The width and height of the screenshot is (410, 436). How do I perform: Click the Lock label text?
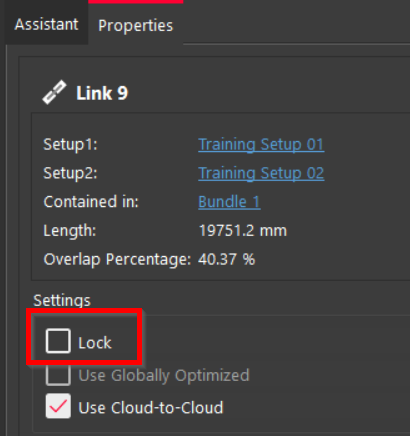[95, 343]
